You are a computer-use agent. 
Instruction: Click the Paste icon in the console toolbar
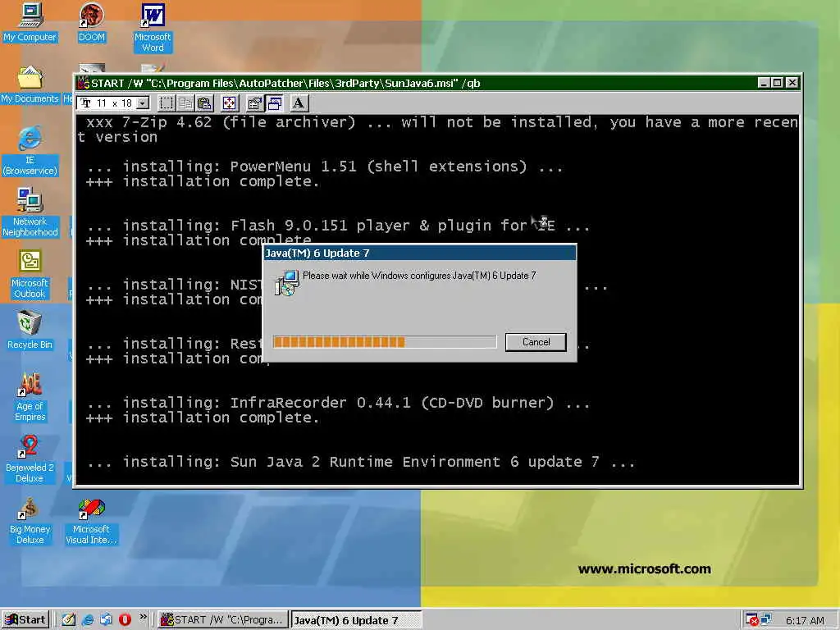[204, 103]
